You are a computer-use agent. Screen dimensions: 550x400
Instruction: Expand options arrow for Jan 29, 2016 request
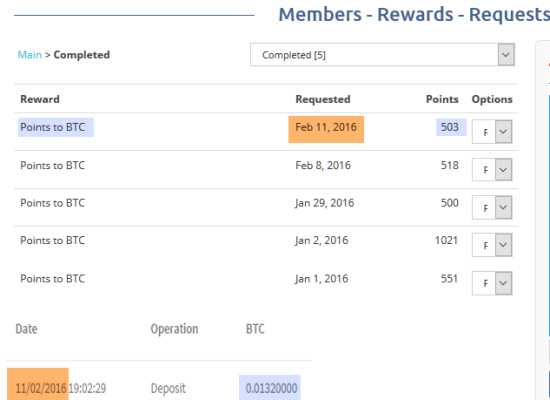point(503,207)
